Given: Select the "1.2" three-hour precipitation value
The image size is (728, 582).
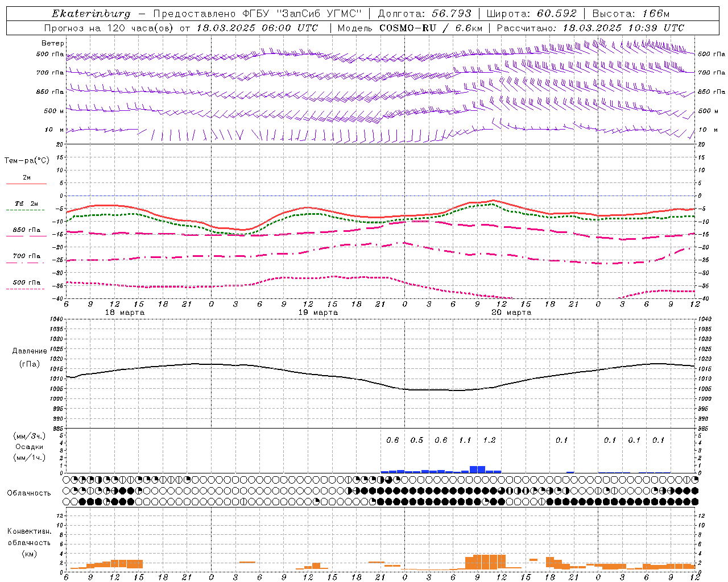Looking at the screenshot, I should pyautogui.click(x=489, y=440).
